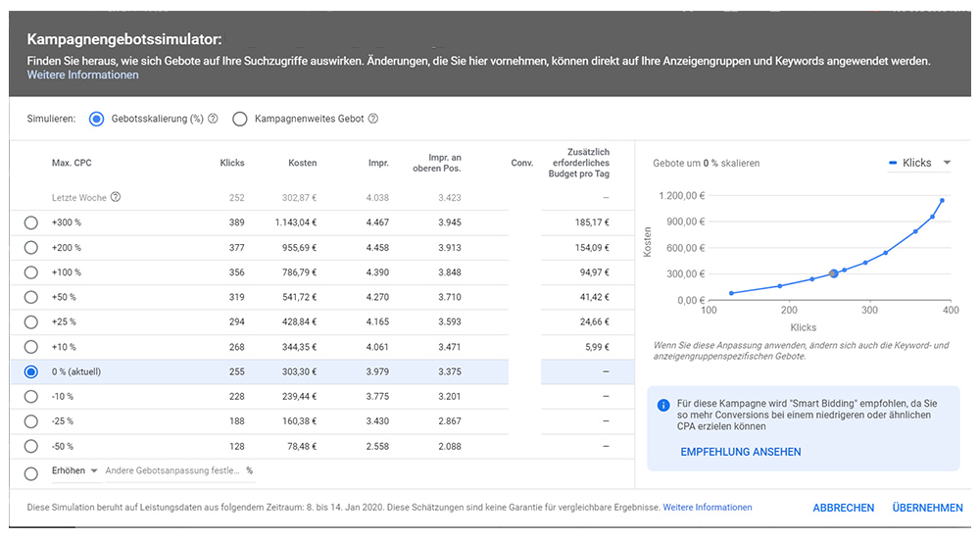
Task: Choose the +100 % bid scaling radio
Action: (x=30, y=272)
